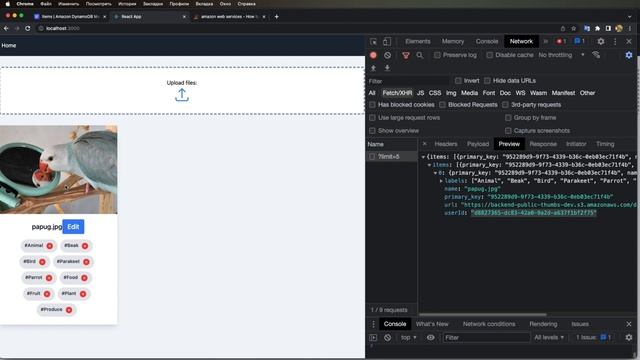Remove the #Plant tag
The image size is (640, 360).
tap(83, 294)
